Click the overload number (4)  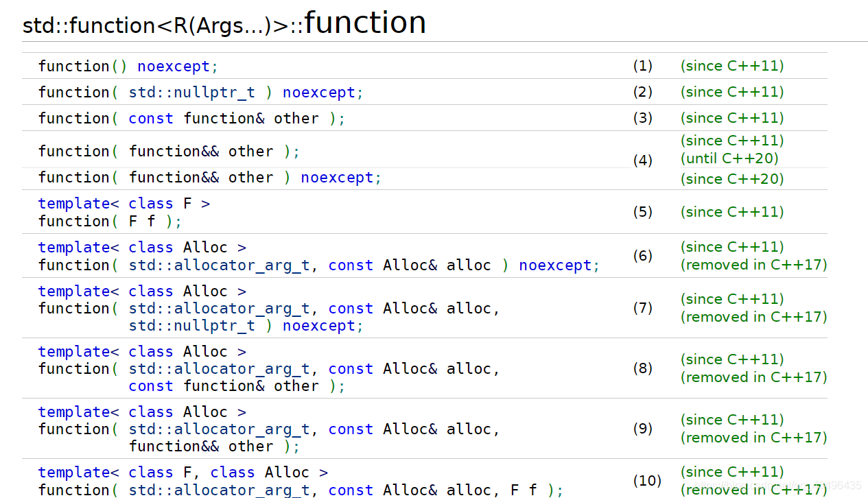(x=643, y=161)
